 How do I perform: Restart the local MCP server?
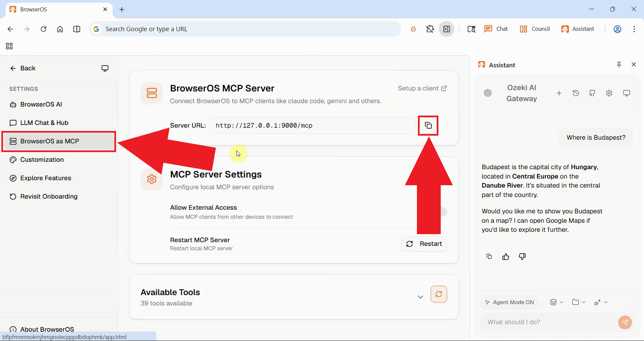[x=424, y=244]
